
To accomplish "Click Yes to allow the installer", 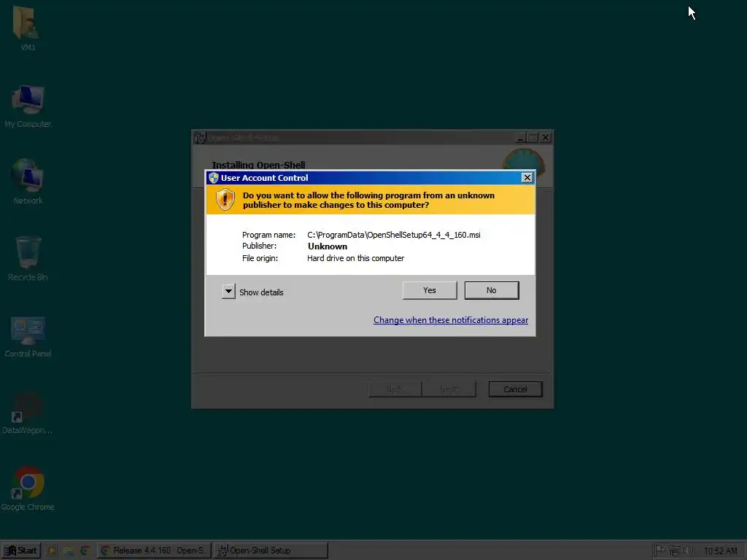I will 429,290.
